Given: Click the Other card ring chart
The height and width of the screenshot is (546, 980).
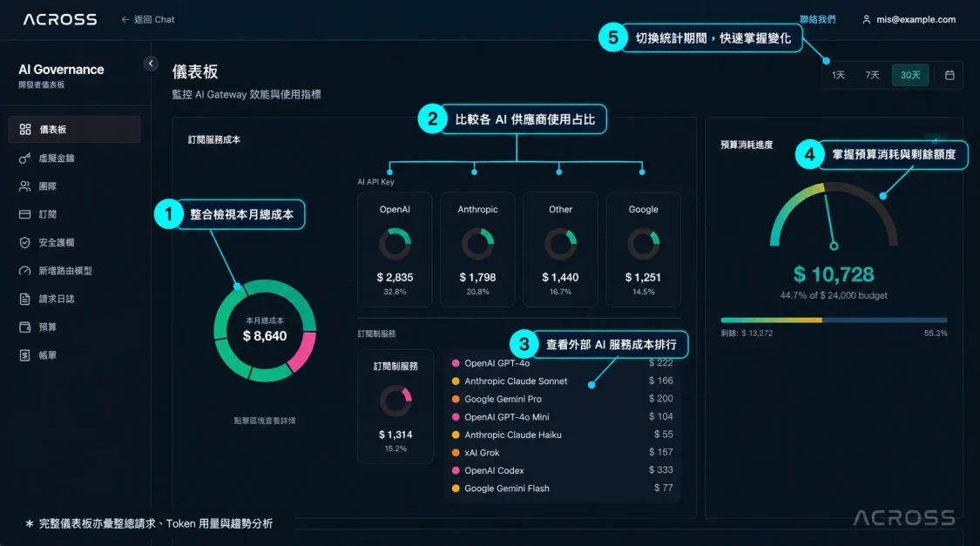Looking at the screenshot, I should 561,244.
